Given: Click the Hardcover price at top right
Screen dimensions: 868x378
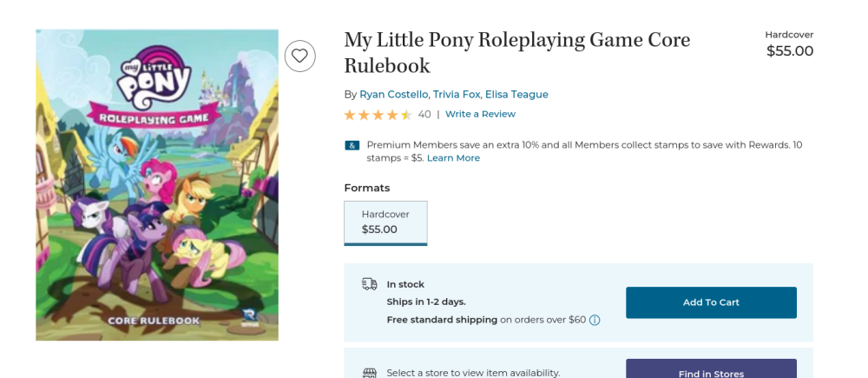Looking at the screenshot, I should pos(789,51).
